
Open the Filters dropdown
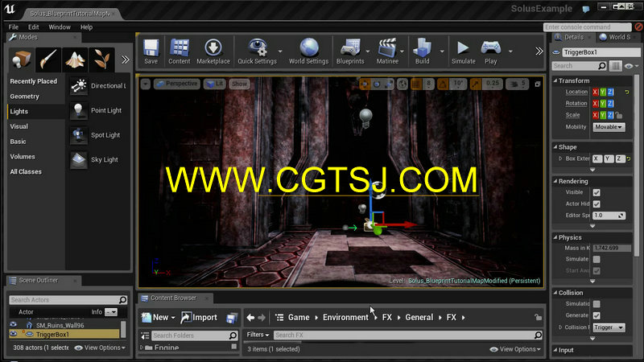tap(258, 335)
